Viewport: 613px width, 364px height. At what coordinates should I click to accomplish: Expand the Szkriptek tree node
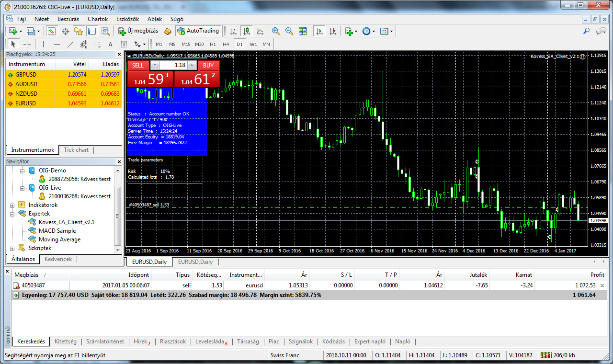click(x=12, y=248)
